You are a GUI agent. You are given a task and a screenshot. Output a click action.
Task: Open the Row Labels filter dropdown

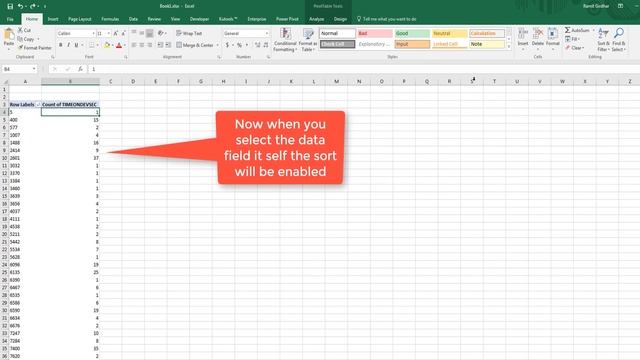point(38,104)
